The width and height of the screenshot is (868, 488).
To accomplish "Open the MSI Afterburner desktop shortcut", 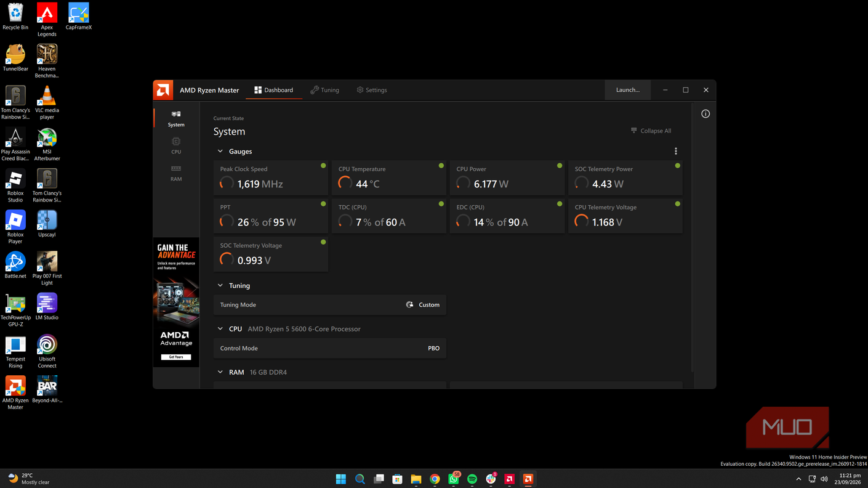I will (47, 145).
